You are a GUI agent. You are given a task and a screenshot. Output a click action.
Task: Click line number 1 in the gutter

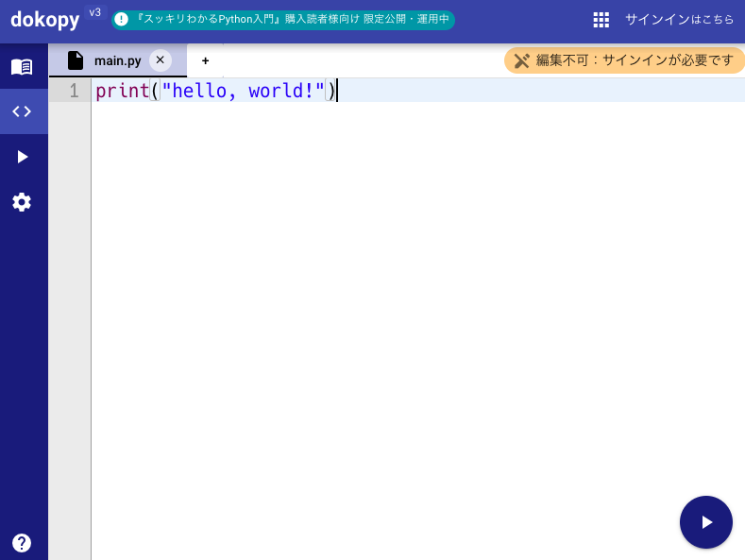74,91
